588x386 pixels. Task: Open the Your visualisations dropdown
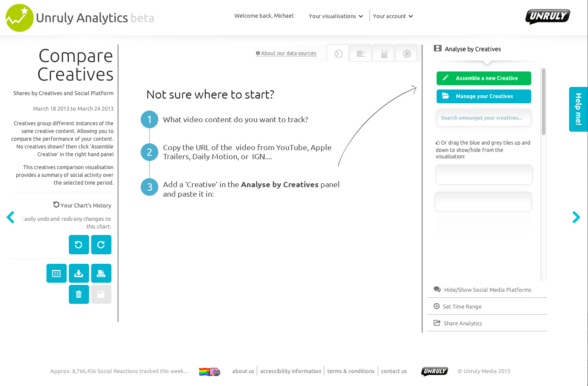336,16
